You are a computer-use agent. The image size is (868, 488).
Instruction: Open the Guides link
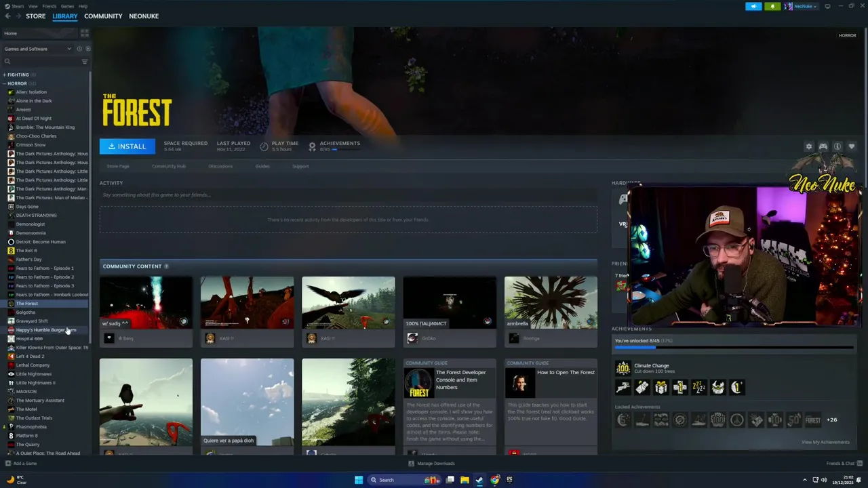[x=262, y=166]
